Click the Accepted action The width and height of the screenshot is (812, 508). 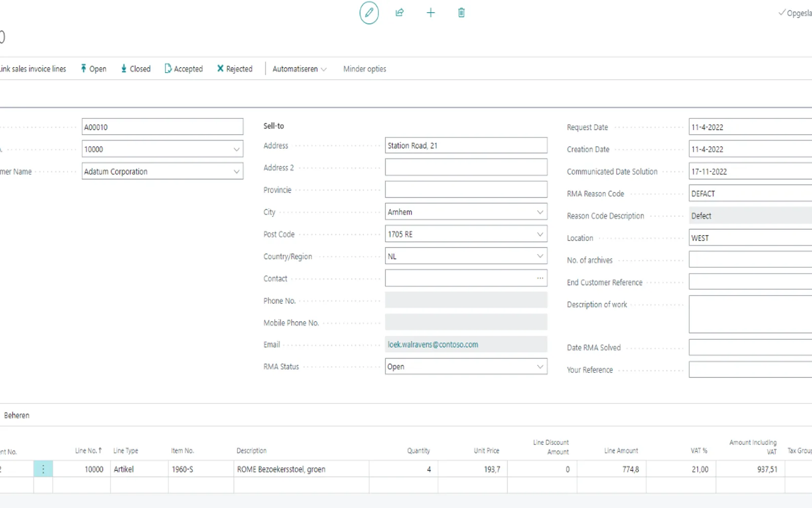tap(183, 69)
